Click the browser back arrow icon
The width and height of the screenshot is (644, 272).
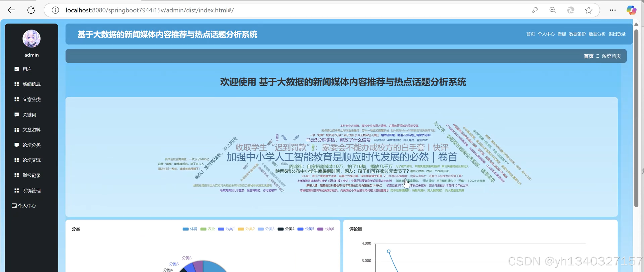coord(11,10)
